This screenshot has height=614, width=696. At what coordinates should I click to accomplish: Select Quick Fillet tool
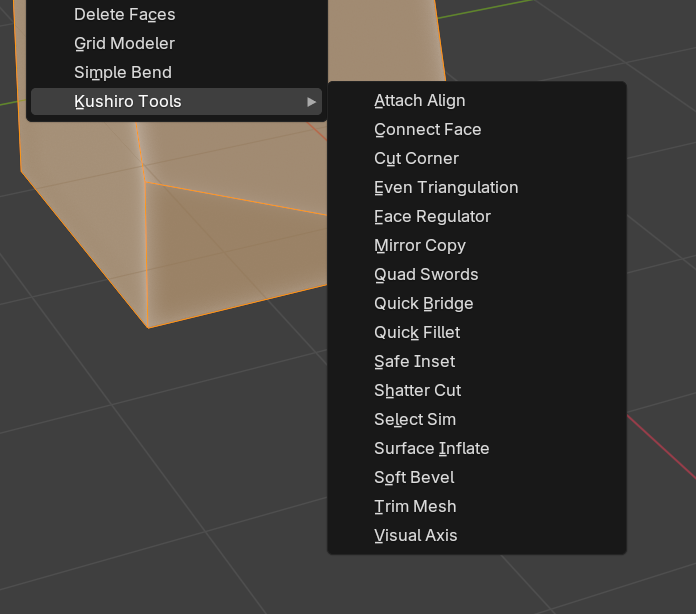[477, 333]
